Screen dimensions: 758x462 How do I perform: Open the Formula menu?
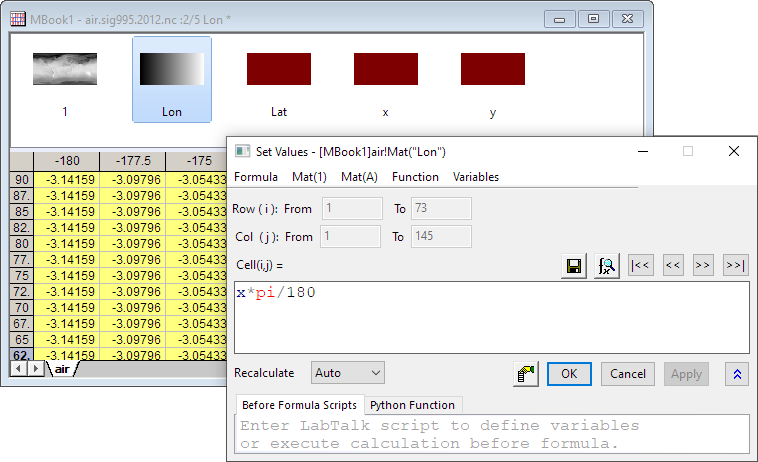(255, 177)
